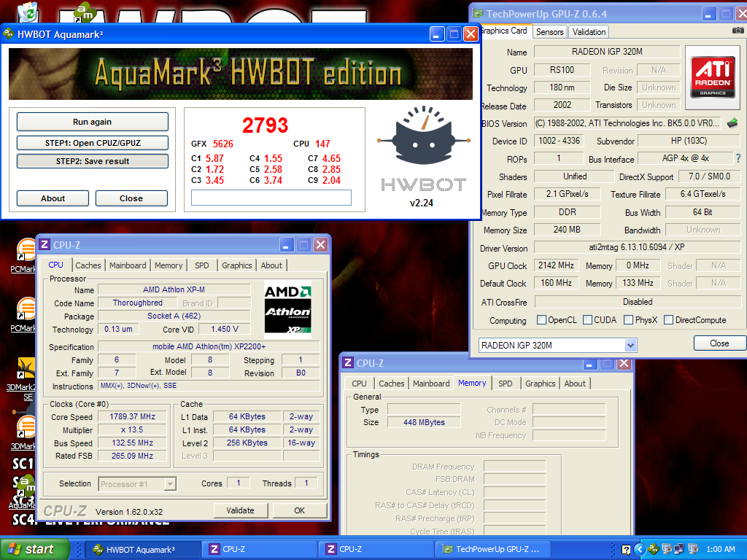
Task: Select the Core Speed 1789.37 MHz value
Action: pyautogui.click(x=133, y=416)
